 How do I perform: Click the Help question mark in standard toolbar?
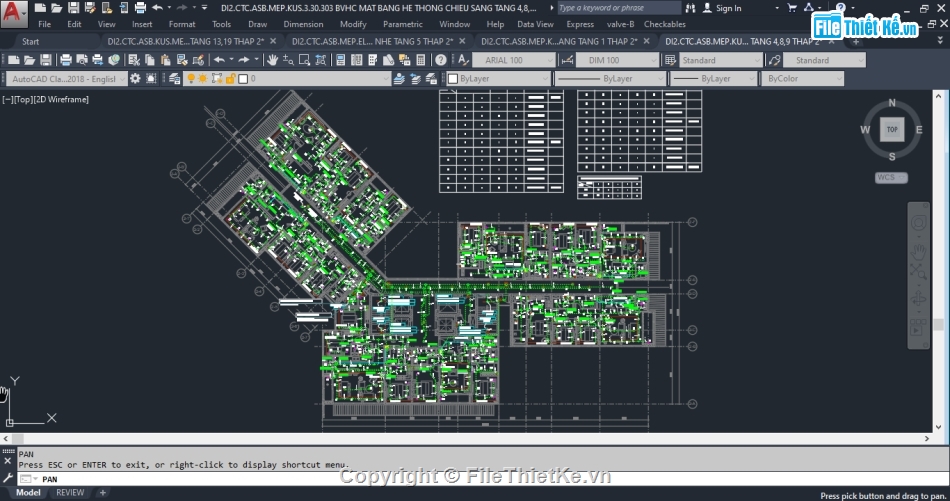(x=441, y=60)
